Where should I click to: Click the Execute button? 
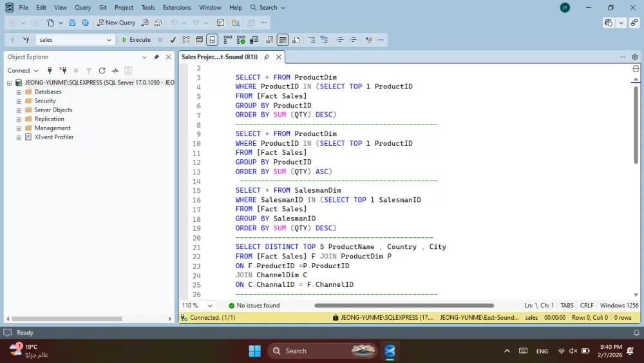[x=137, y=40]
